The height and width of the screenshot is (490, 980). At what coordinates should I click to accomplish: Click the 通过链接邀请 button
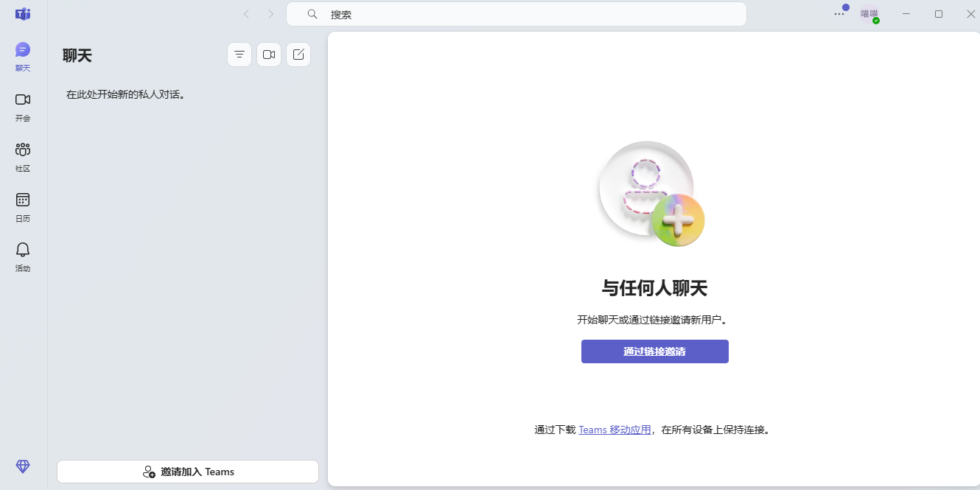(654, 351)
